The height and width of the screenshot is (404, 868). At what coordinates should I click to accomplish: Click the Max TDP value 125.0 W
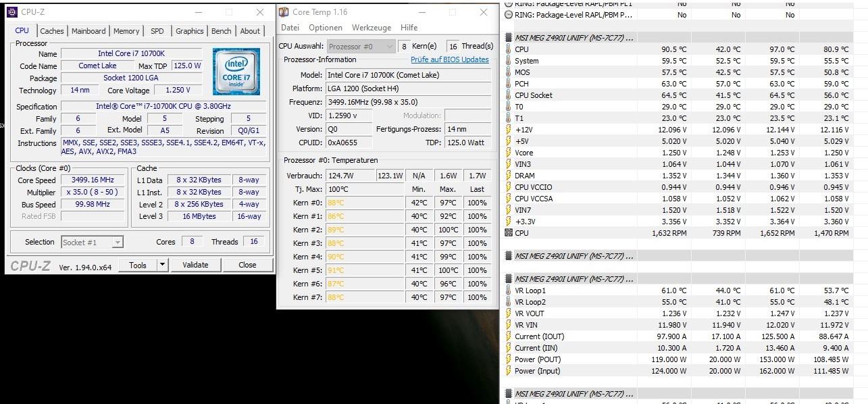187,66
